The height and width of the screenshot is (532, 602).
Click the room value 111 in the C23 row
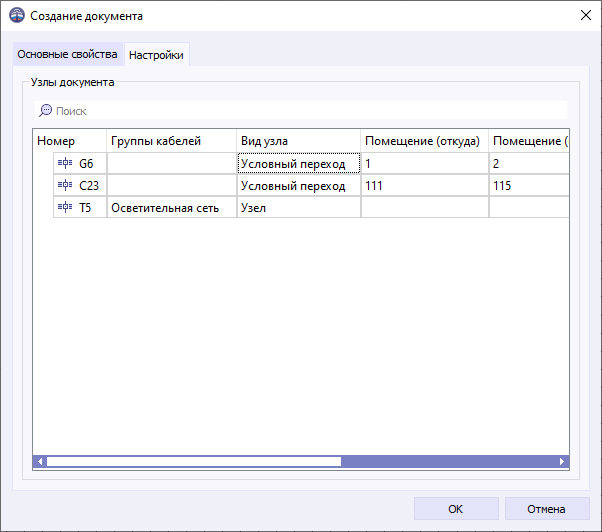click(x=425, y=185)
